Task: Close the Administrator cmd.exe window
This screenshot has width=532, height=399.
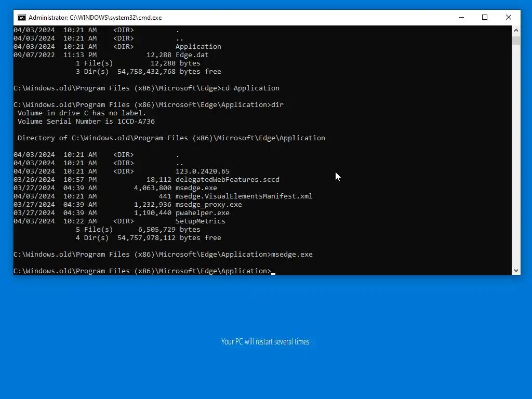Action: point(508,17)
